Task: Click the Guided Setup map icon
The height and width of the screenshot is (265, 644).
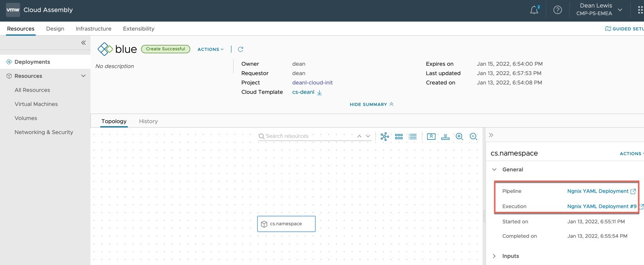Action: 608,29
